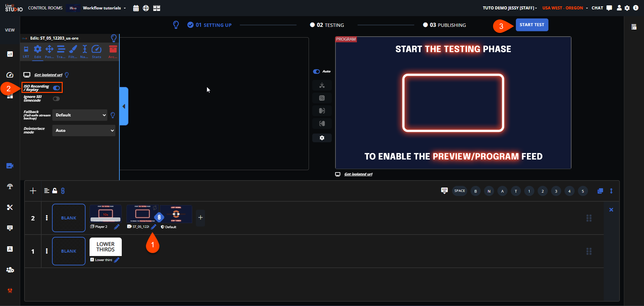Open the Deinterlace mode dropdown

click(84, 131)
